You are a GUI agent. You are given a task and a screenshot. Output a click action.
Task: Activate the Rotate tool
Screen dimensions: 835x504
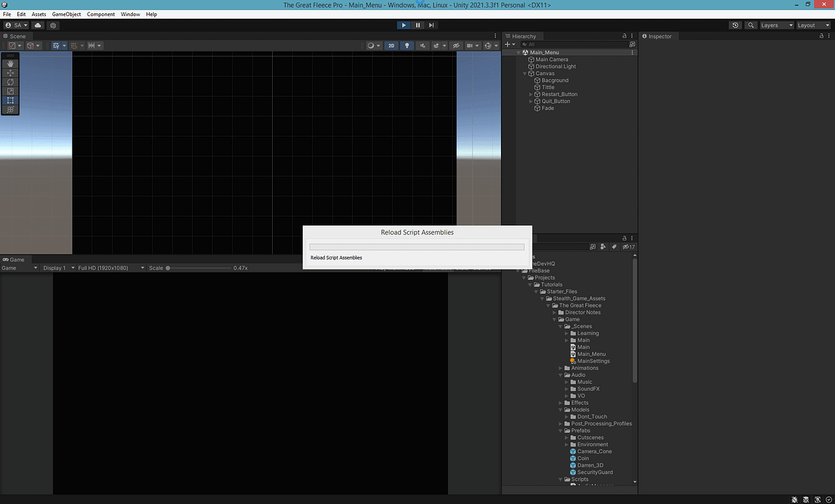[10, 82]
